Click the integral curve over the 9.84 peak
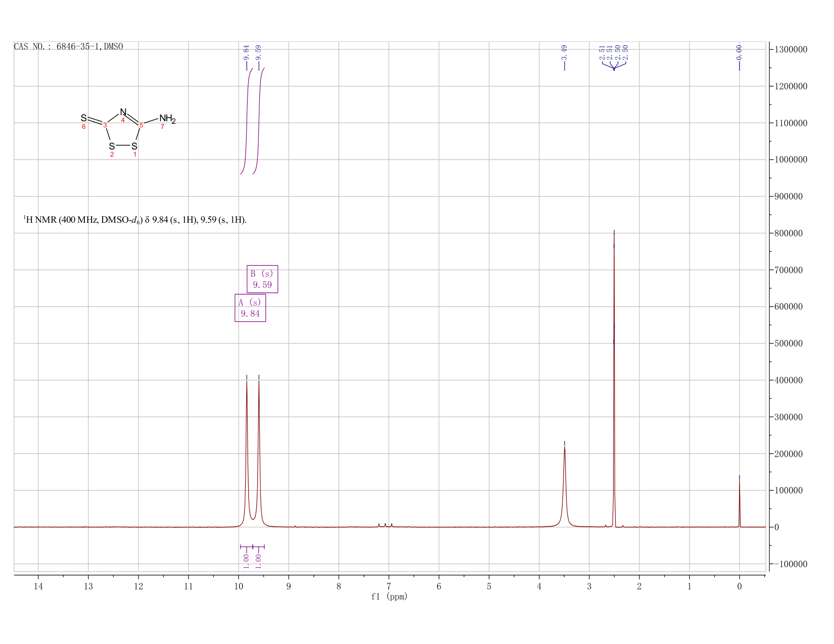 [247, 121]
